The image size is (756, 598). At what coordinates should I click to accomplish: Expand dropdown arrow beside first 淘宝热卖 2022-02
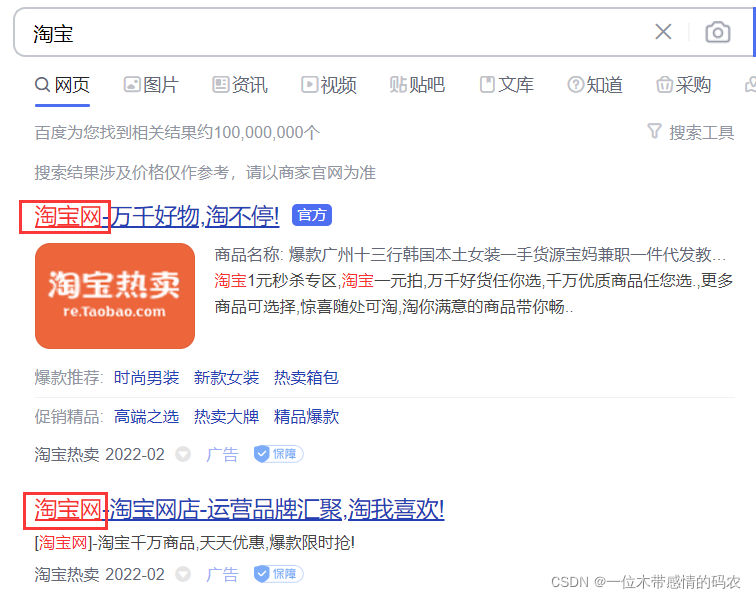[183, 454]
